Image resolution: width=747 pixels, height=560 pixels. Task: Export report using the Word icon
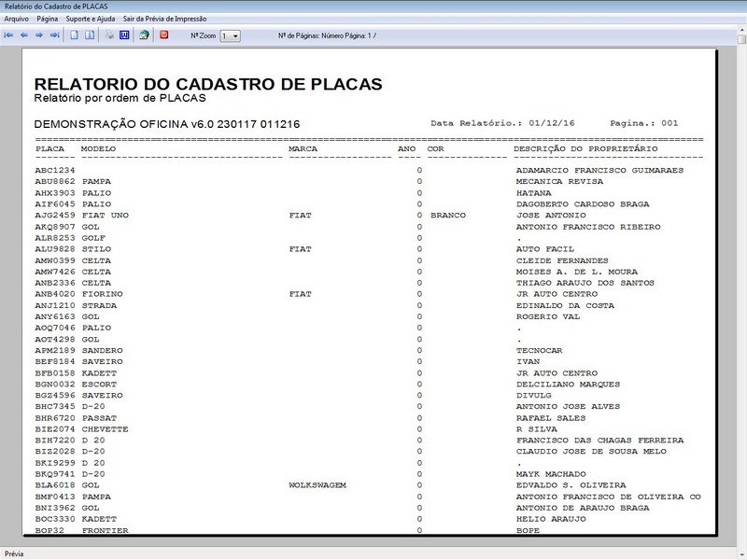pos(124,35)
